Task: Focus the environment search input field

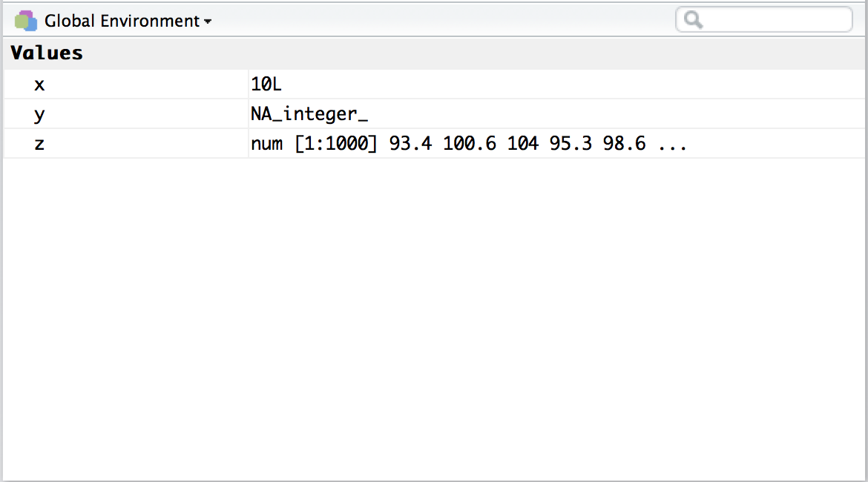Action: point(764,20)
